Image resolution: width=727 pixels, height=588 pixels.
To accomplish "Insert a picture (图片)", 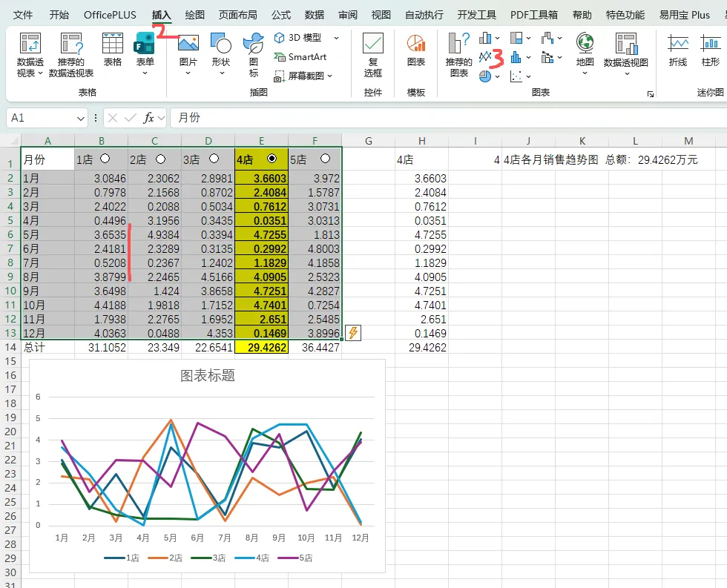I will click(x=188, y=53).
